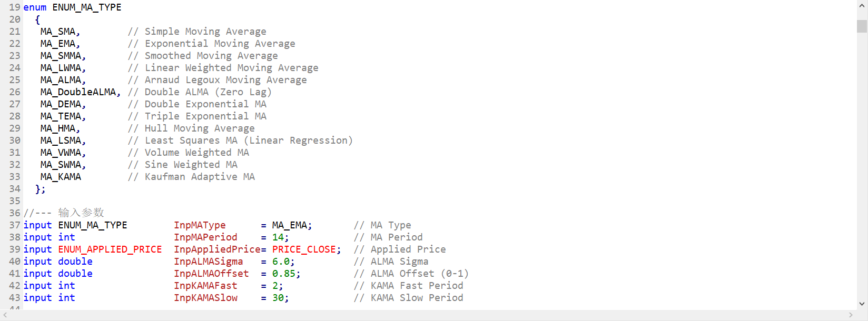Screen dimensions: 868x321
Task: Click the vertical scrollbar thumb
Action: [862, 26]
